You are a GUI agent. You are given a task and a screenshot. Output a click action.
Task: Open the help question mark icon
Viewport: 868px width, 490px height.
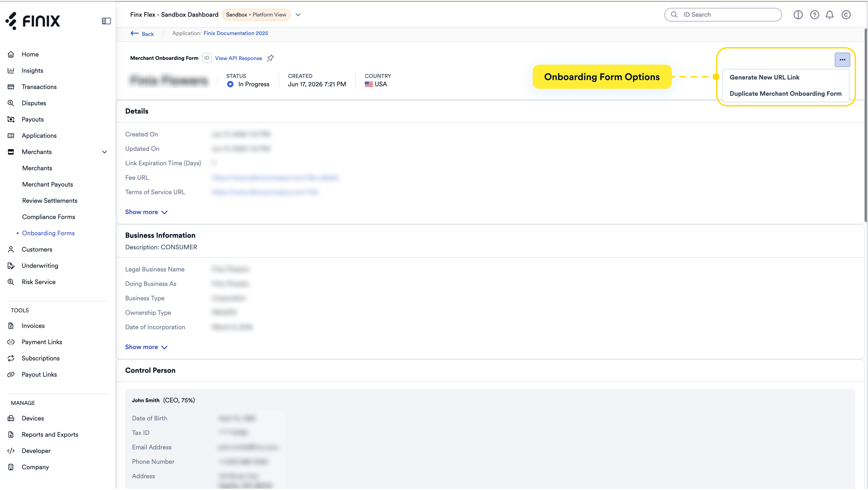pyautogui.click(x=814, y=15)
